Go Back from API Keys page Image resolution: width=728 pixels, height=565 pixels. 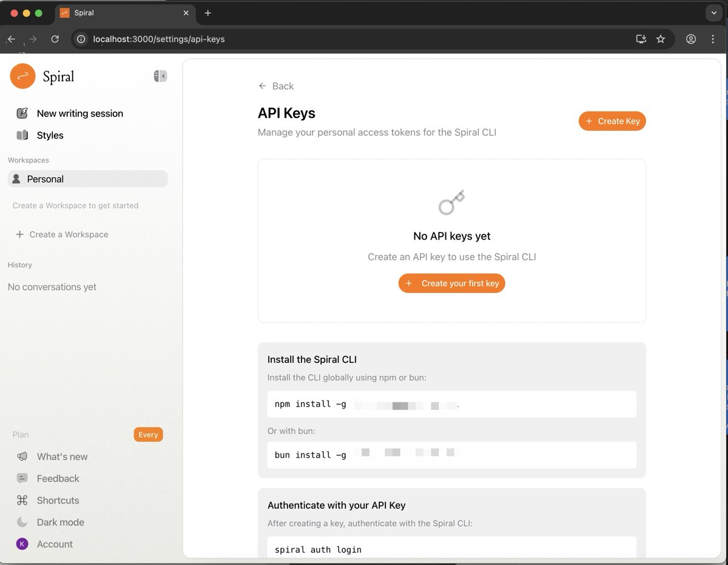pyautogui.click(x=276, y=86)
